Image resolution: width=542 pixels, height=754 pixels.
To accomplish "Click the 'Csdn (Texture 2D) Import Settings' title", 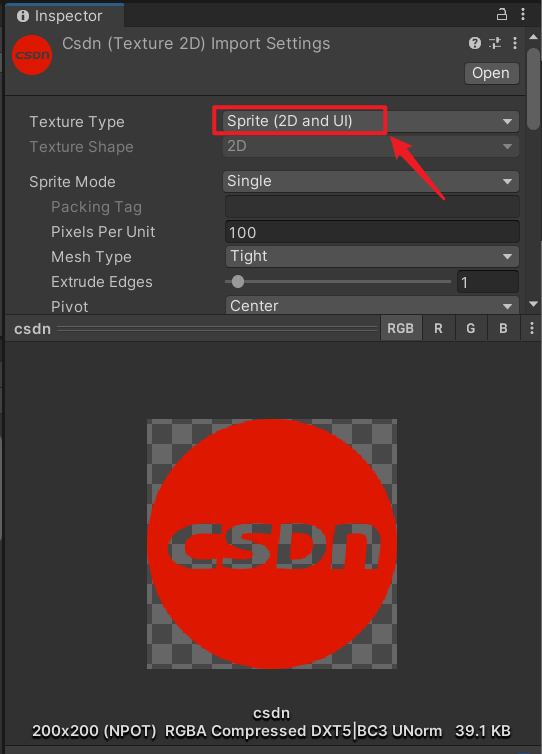I will click(x=196, y=44).
